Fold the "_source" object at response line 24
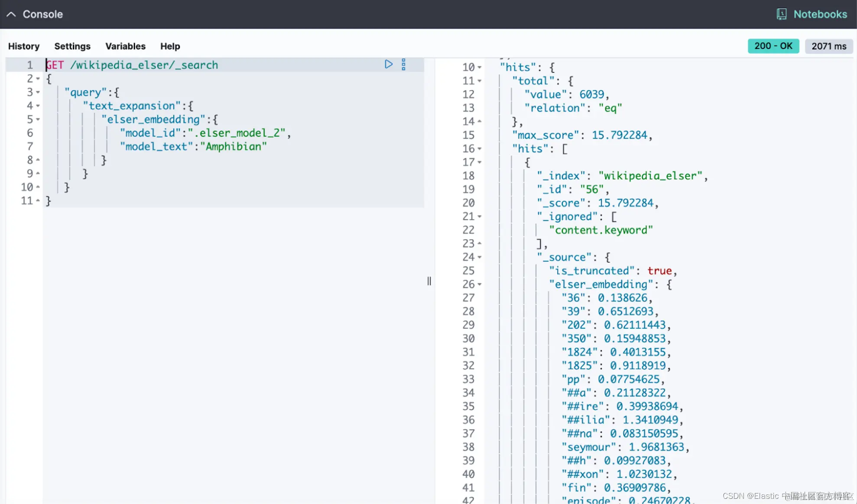 [480, 257]
